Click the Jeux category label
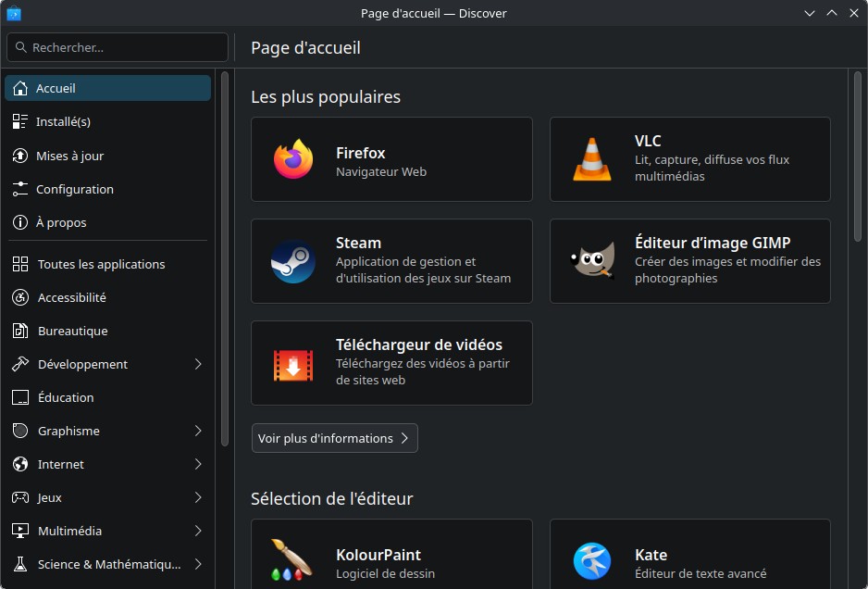Viewport: 868px width, 589px height. pyautogui.click(x=49, y=497)
